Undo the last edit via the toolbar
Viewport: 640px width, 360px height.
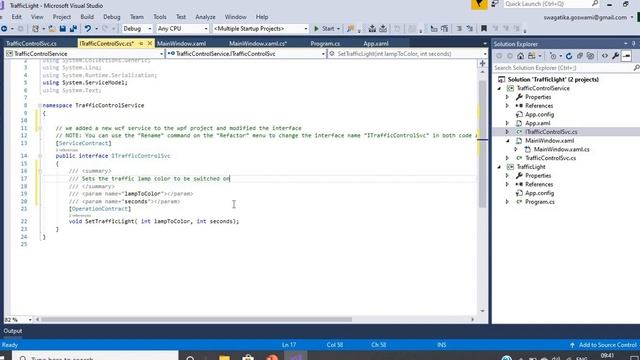pos(87,29)
